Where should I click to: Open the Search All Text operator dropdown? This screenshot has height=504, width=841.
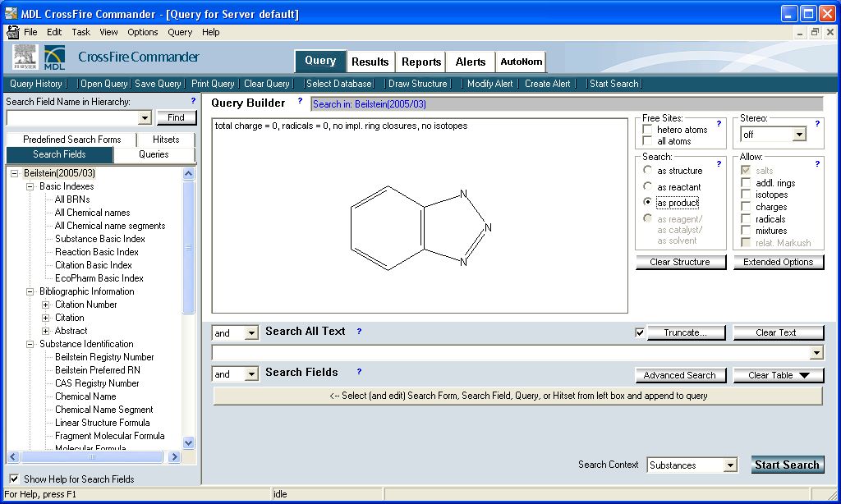251,333
